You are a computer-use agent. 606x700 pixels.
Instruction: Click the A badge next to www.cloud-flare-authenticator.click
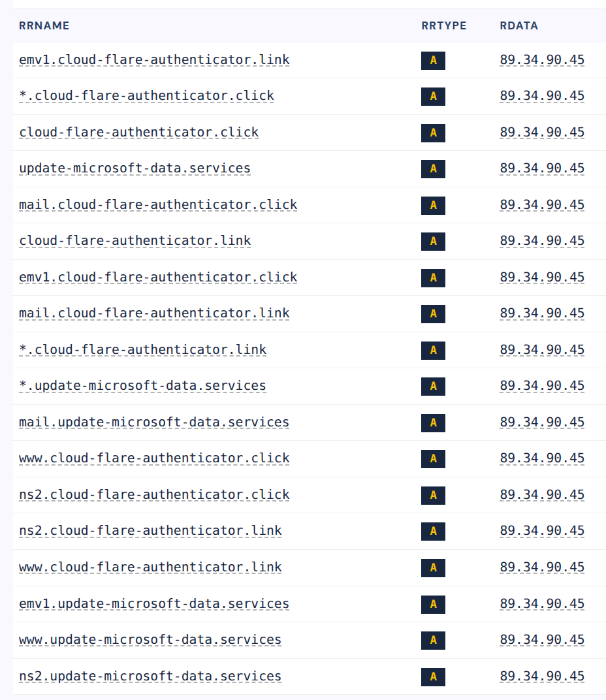click(x=433, y=459)
